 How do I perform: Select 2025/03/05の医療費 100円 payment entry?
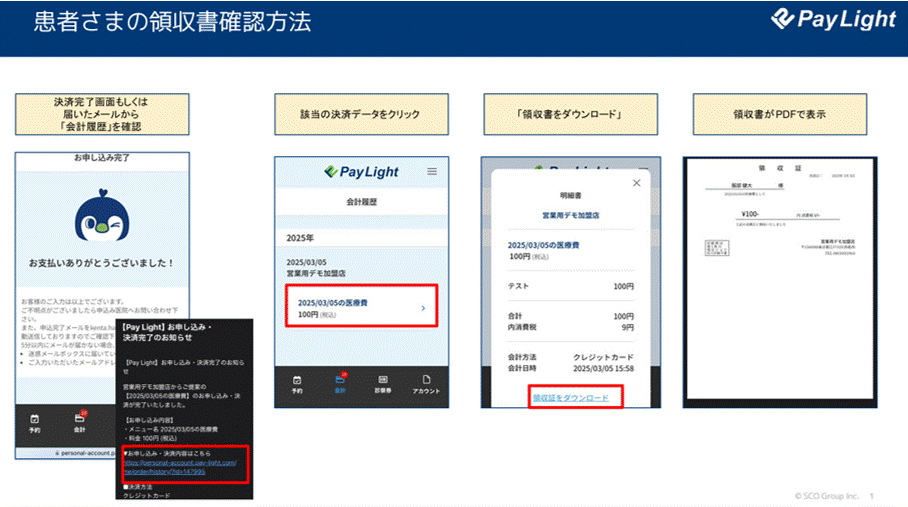pyautogui.click(x=361, y=306)
